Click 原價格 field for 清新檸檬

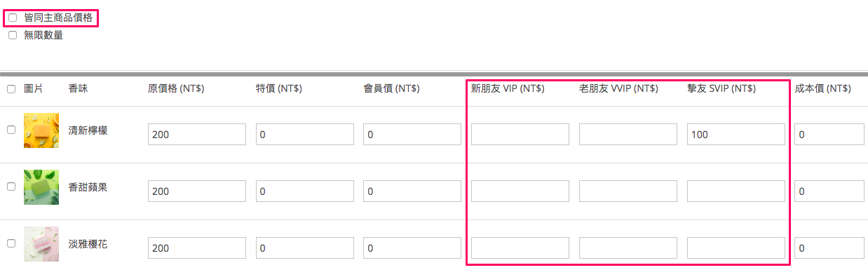[197, 134]
